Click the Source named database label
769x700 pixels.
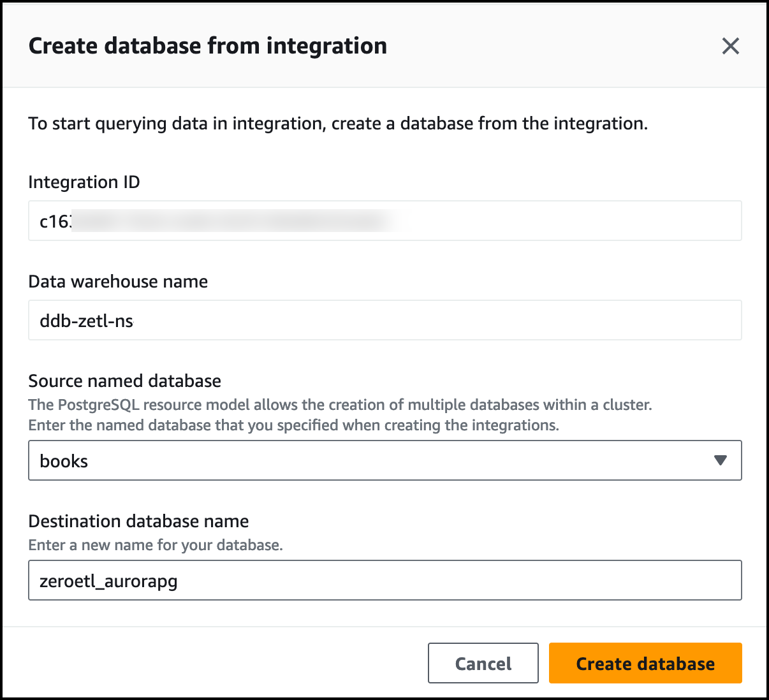point(125,381)
